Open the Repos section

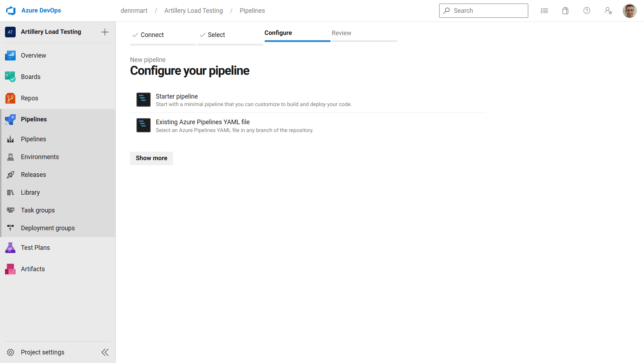pos(30,98)
